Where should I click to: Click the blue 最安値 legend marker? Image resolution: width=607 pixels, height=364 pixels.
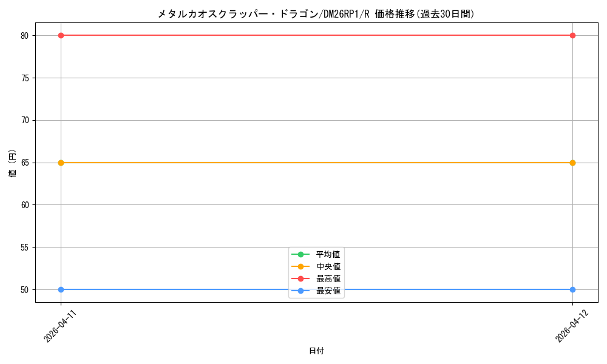click(300, 291)
